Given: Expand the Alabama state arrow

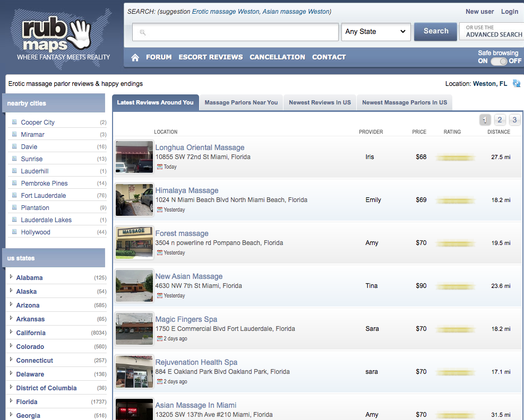Looking at the screenshot, I should tap(11, 277).
